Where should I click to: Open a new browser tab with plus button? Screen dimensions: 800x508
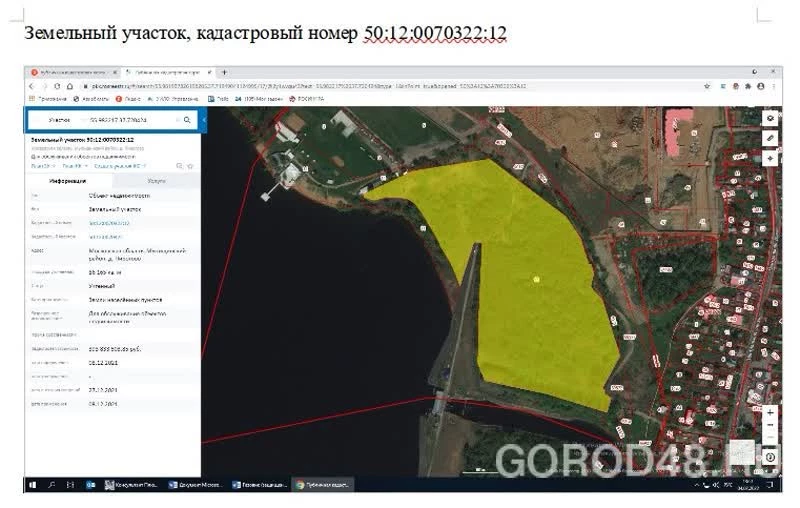pos(225,72)
